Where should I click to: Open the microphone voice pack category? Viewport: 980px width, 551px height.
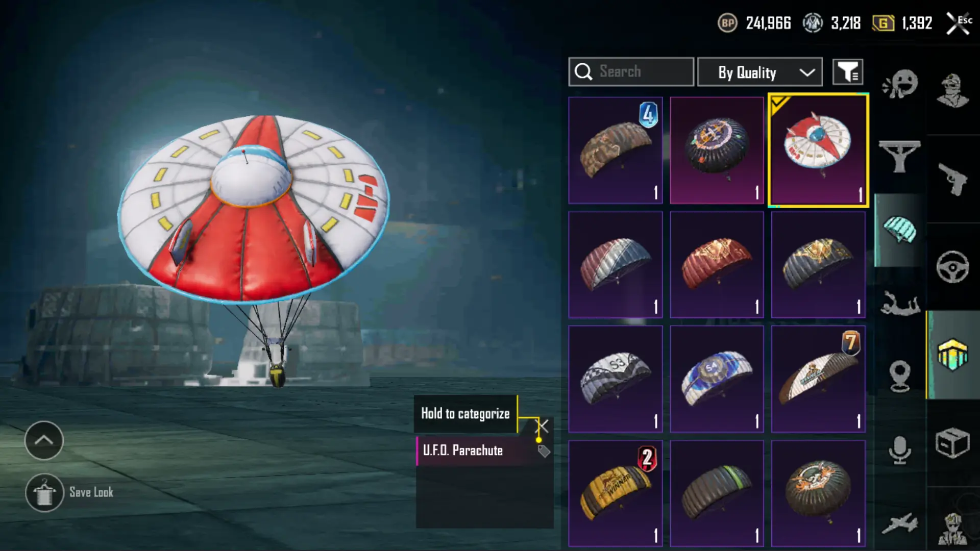coord(899,450)
